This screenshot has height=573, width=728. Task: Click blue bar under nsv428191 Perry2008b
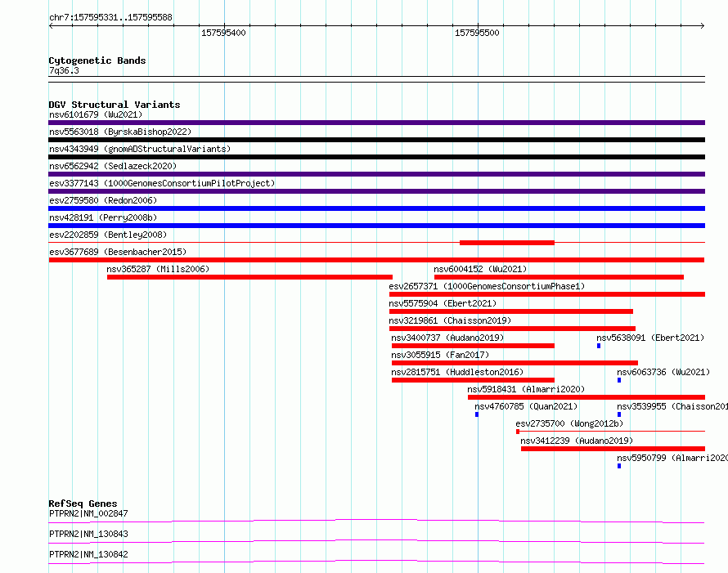(376, 226)
